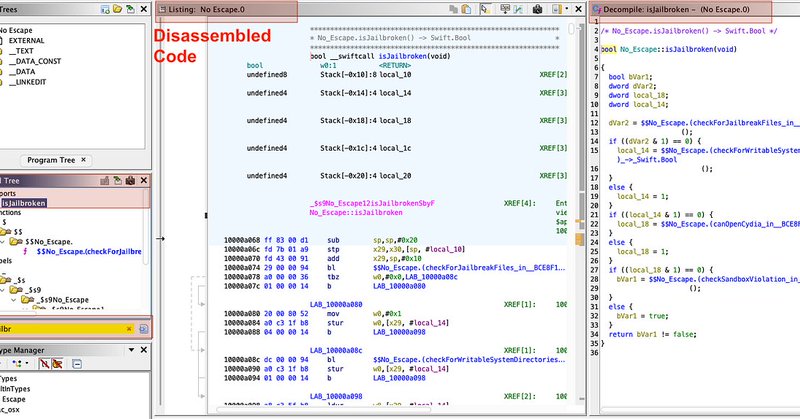Click briefcase snapshot icon in Symbol Tree
800x419 pixels.
pos(130,181)
